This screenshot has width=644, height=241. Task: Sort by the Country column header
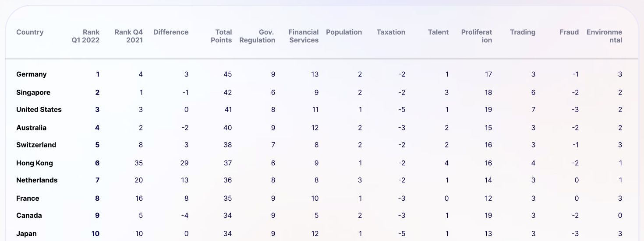pos(30,32)
